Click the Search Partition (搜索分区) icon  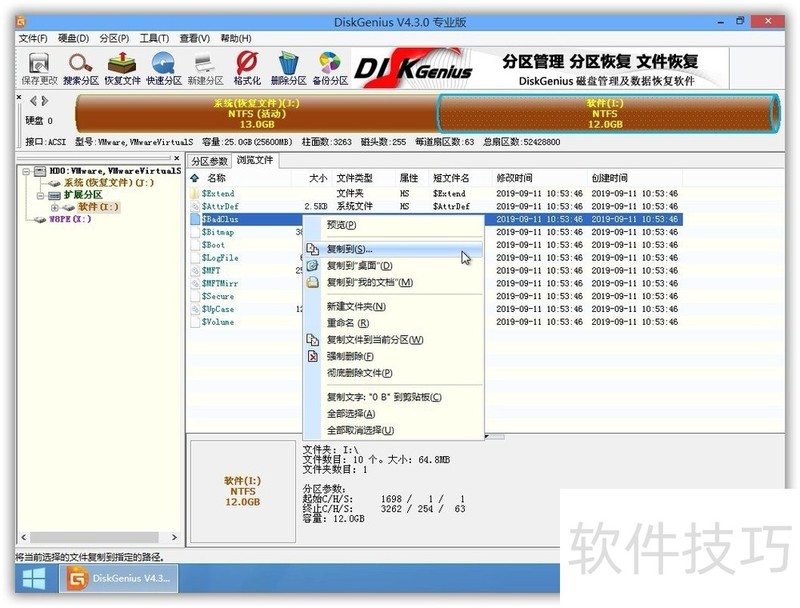click(81, 68)
